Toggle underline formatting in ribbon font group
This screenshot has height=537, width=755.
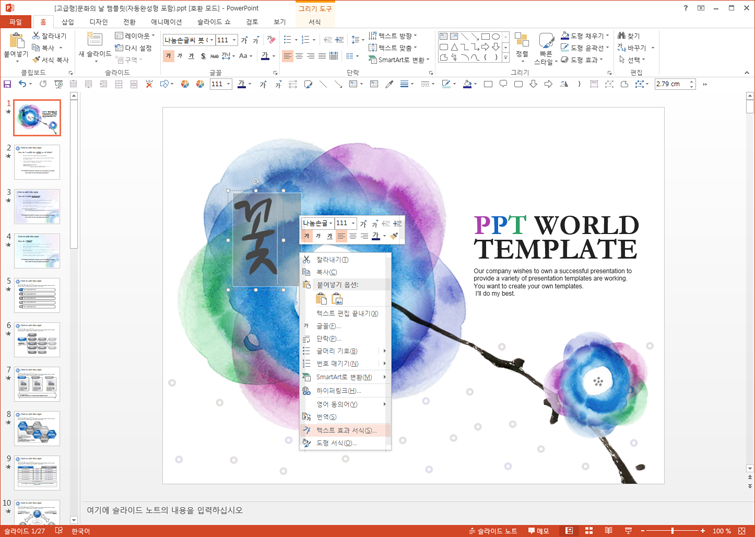(191, 56)
